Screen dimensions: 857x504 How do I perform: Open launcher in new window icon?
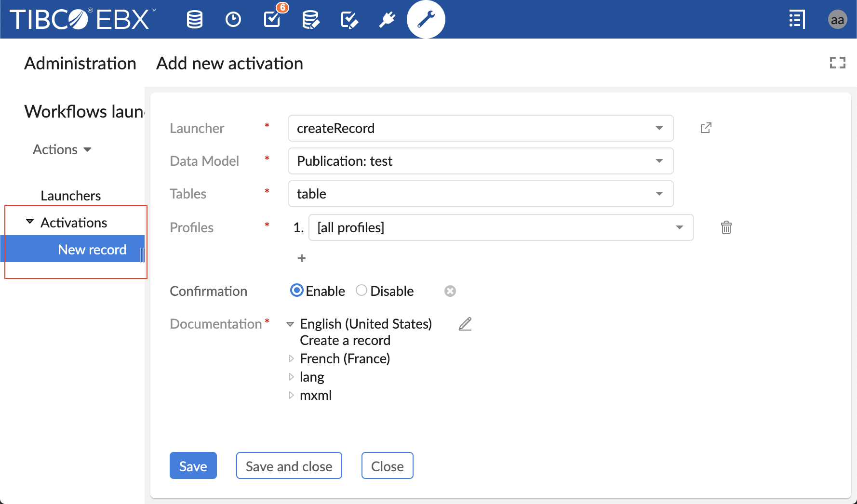coord(706,128)
